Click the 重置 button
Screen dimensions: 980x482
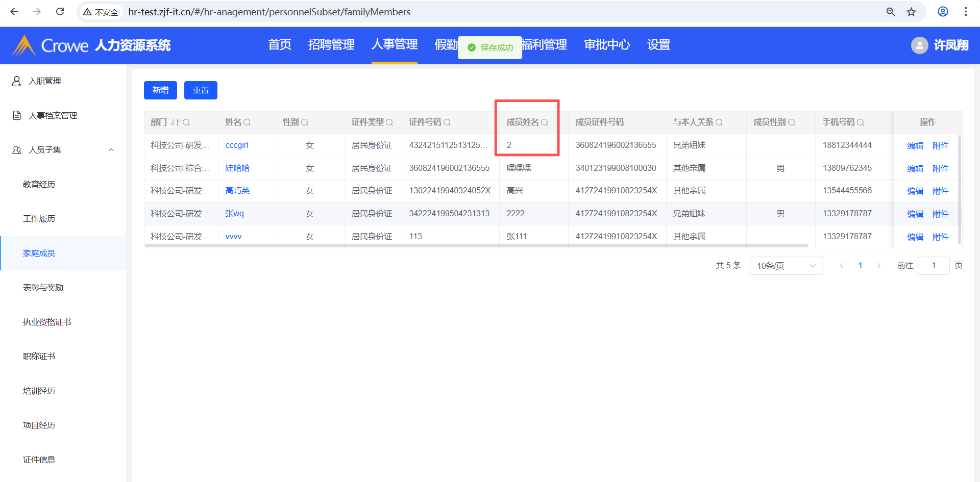point(201,90)
